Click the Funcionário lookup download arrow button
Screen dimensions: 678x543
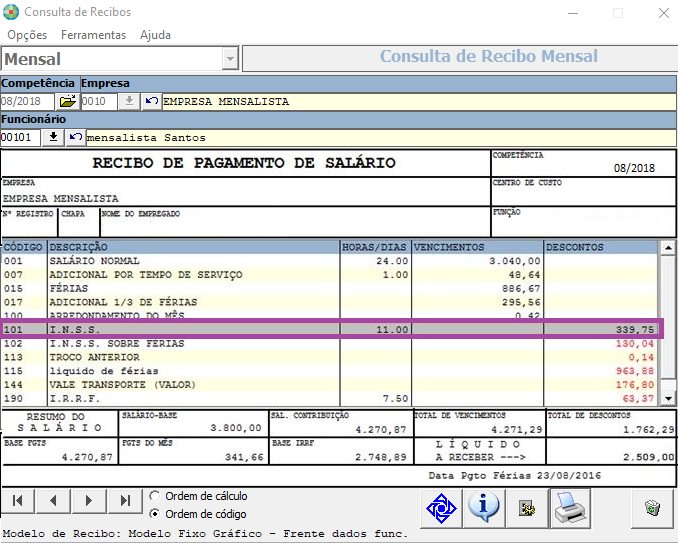click(x=53, y=137)
